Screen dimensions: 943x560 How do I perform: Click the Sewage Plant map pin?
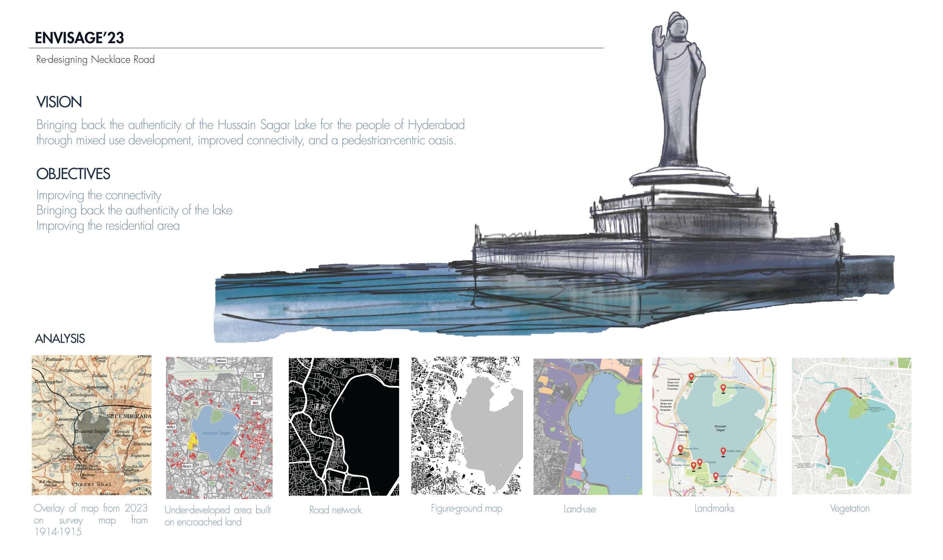680,449
